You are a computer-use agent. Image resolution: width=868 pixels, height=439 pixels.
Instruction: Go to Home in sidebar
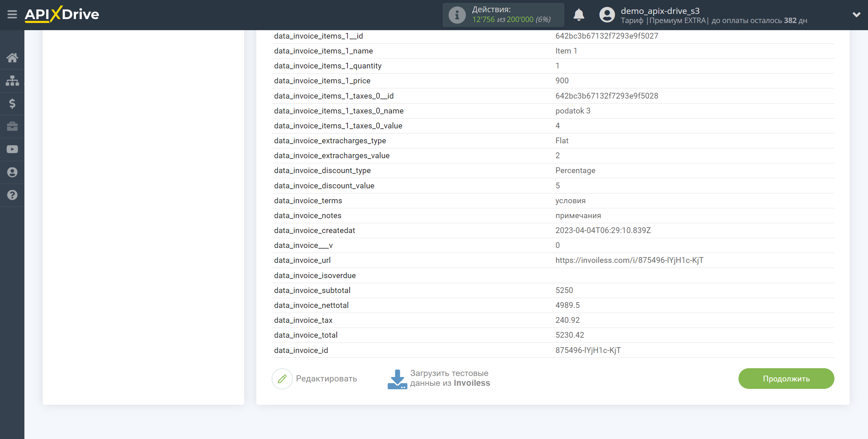click(12, 58)
